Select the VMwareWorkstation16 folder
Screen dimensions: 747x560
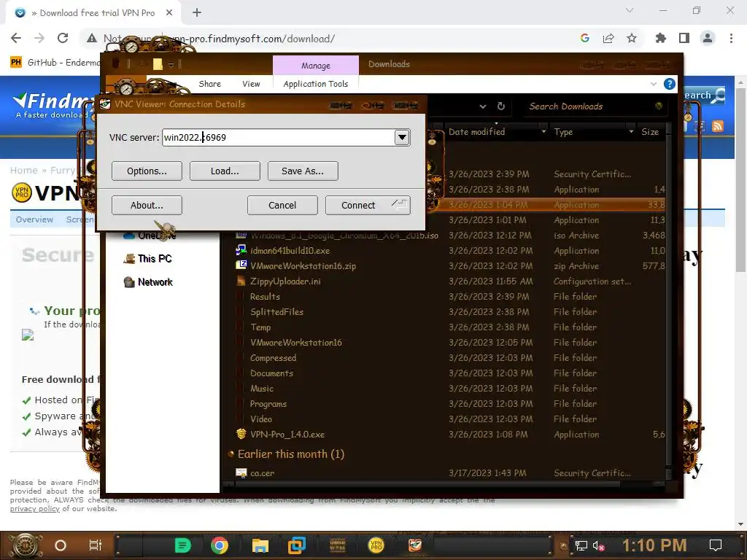point(296,343)
